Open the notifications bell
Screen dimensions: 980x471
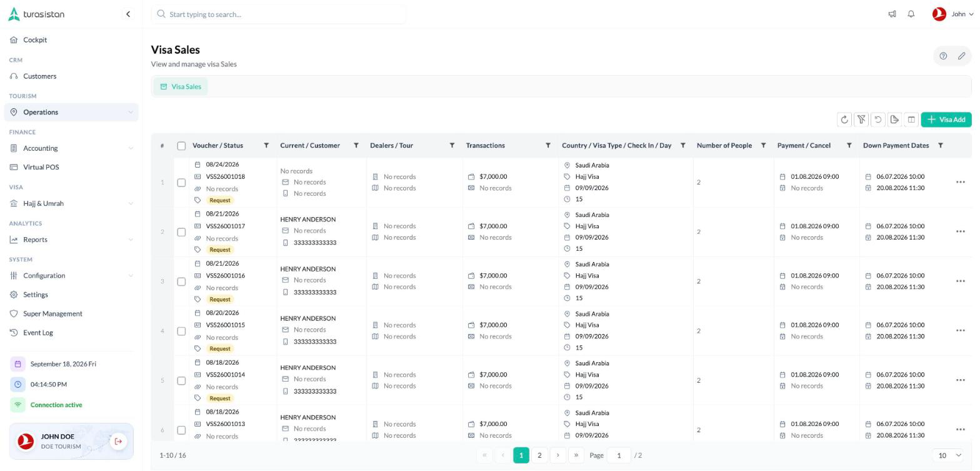tap(911, 14)
